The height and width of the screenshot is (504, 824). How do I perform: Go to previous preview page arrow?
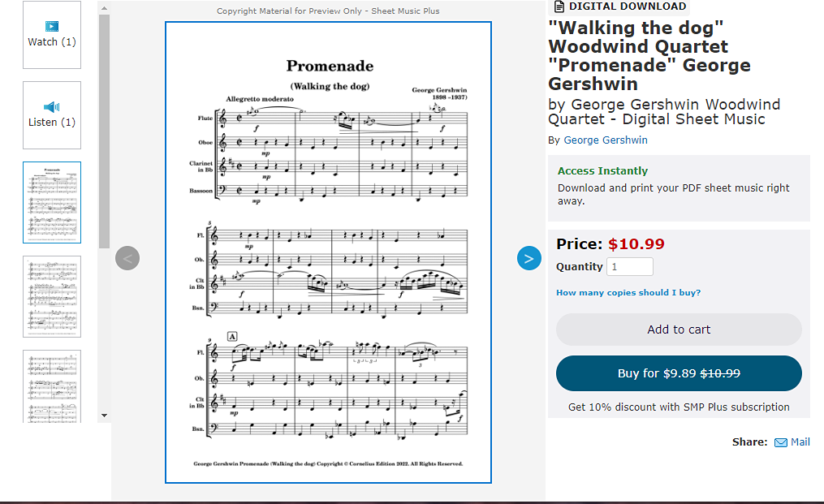coord(127,259)
